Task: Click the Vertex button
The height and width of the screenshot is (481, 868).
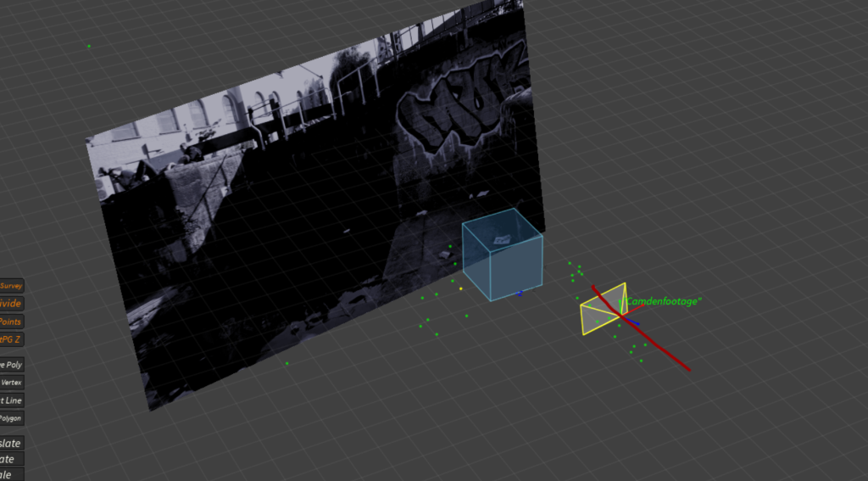Action: 12,383
